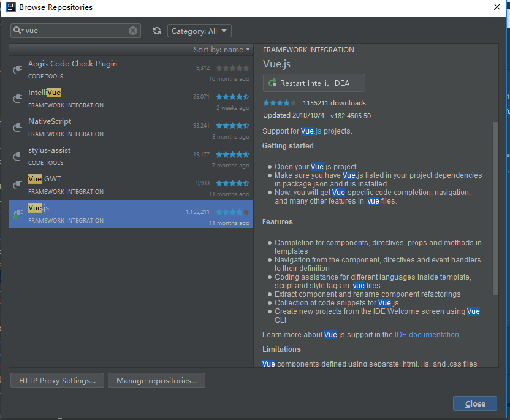The image size is (510, 420).
Task: Open HTTP Proxy Settings
Action: pyautogui.click(x=57, y=380)
